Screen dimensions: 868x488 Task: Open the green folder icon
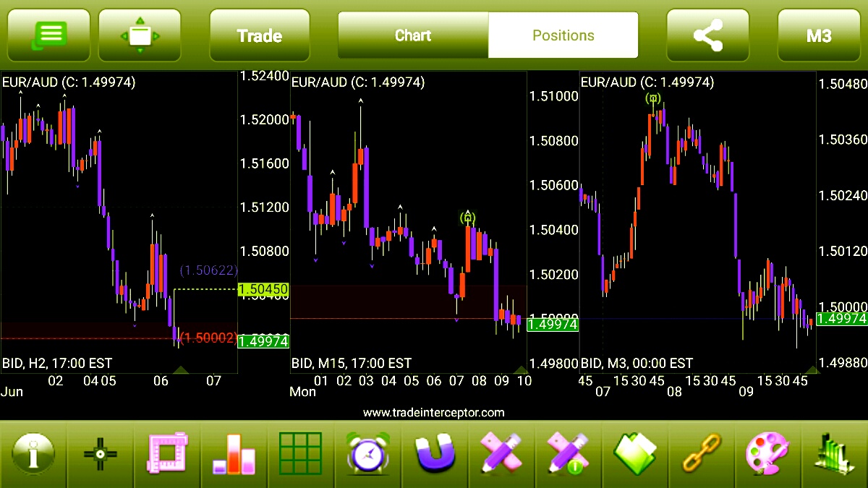637,454
